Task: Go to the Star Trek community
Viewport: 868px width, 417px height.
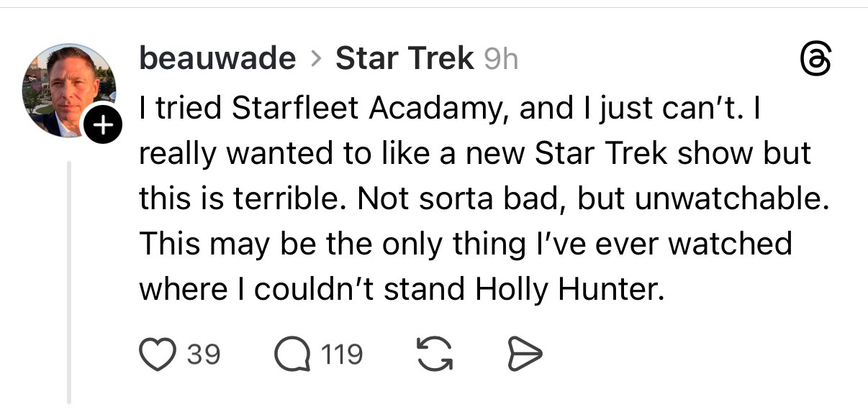Action: pos(404,59)
